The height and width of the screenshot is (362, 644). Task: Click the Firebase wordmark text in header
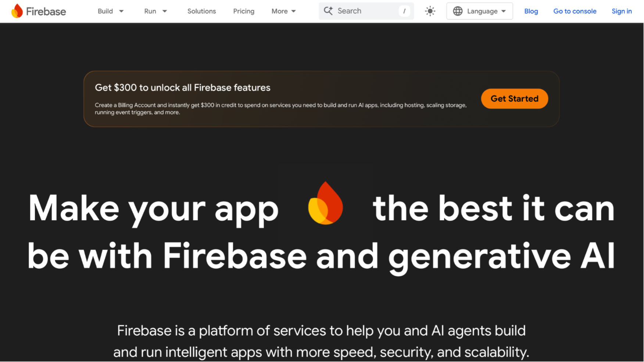point(46,11)
